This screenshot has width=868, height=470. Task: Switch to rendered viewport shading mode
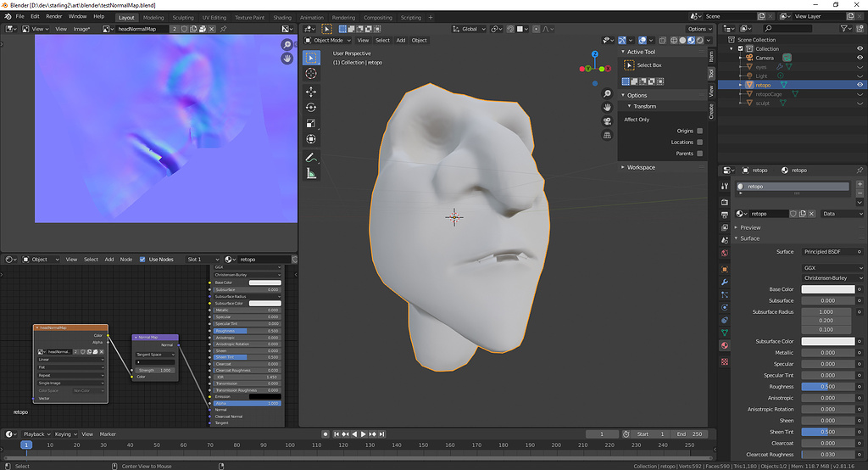[699, 40]
